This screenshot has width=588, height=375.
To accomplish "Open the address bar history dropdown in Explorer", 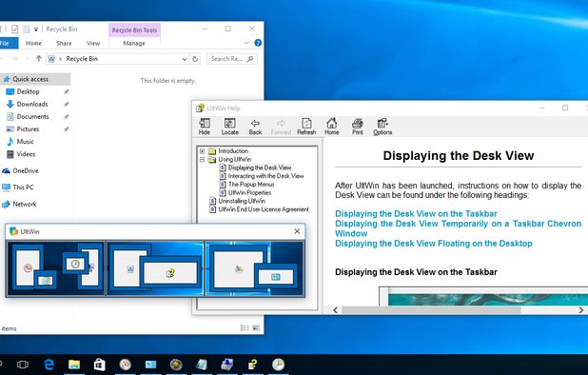I will tap(185, 59).
